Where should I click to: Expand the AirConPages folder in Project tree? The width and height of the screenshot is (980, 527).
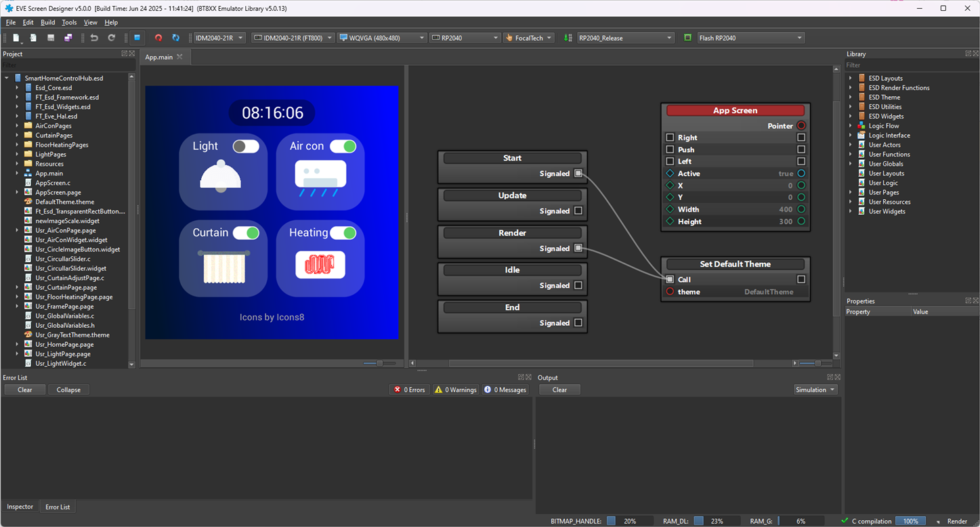click(x=17, y=126)
